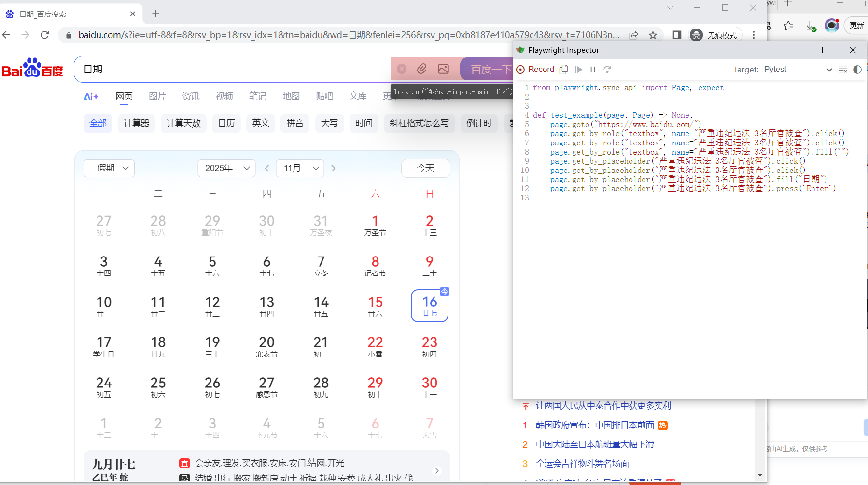Clear Inspector code with the lines icon

843,69
